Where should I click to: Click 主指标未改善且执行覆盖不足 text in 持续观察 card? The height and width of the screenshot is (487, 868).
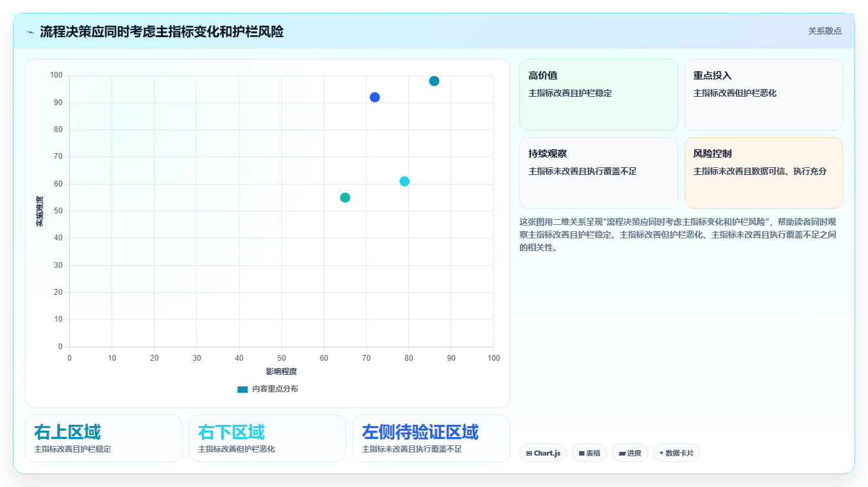pyautogui.click(x=582, y=171)
